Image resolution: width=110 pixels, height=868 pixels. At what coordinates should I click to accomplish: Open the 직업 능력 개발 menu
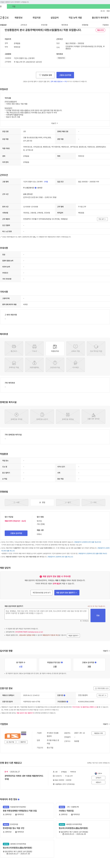(75, 18)
